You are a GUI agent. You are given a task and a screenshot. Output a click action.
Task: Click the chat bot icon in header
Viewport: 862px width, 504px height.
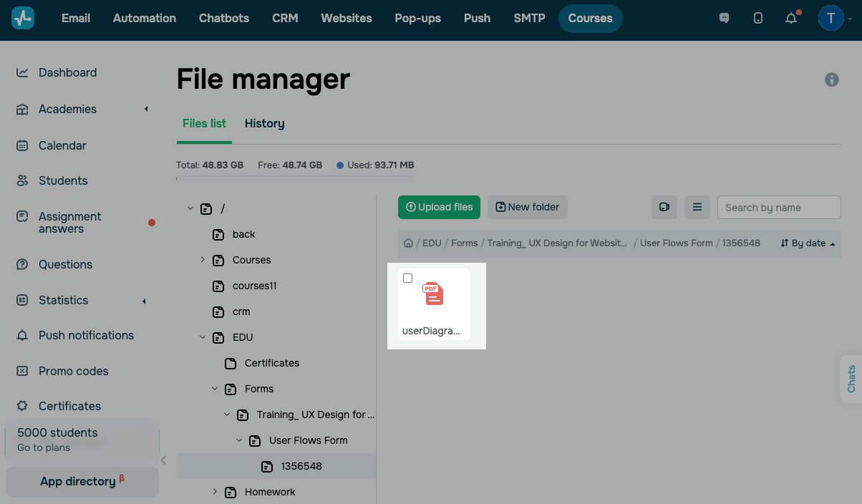725,19
